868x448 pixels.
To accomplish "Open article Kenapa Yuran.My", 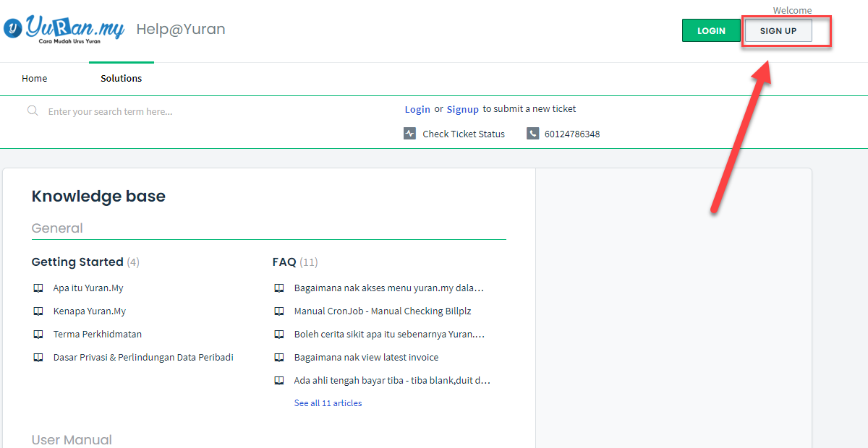I will [x=90, y=311].
